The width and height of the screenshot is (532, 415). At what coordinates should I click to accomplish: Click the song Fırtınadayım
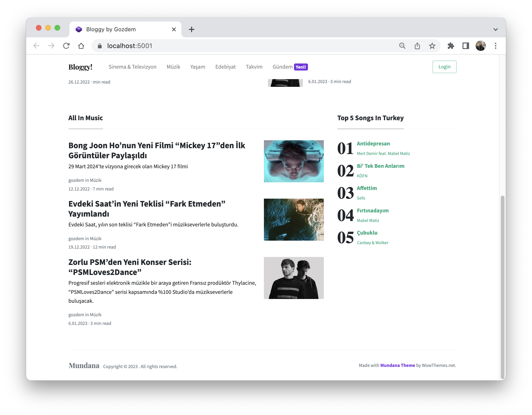tap(373, 211)
